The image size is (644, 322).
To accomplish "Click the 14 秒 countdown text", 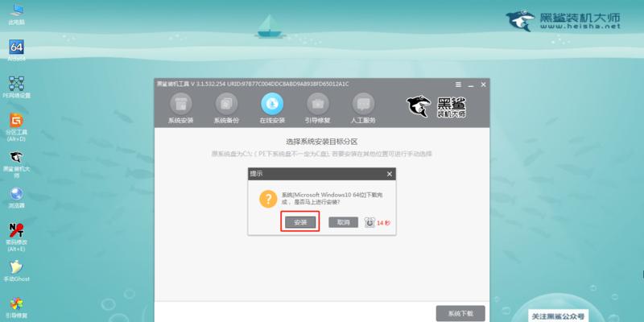I will coord(384,223).
